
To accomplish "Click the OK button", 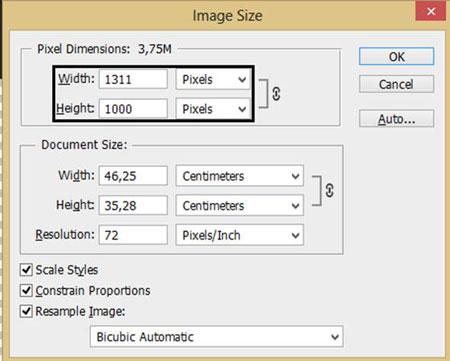I will [x=396, y=56].
